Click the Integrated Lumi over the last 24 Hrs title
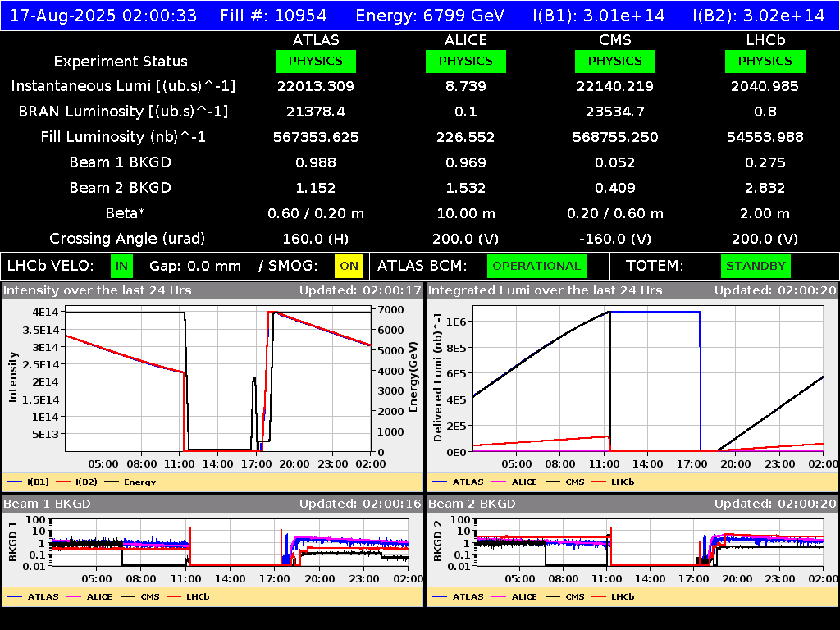Image resolution: width=840 pixels, height=630 pixels. point(545,290)
